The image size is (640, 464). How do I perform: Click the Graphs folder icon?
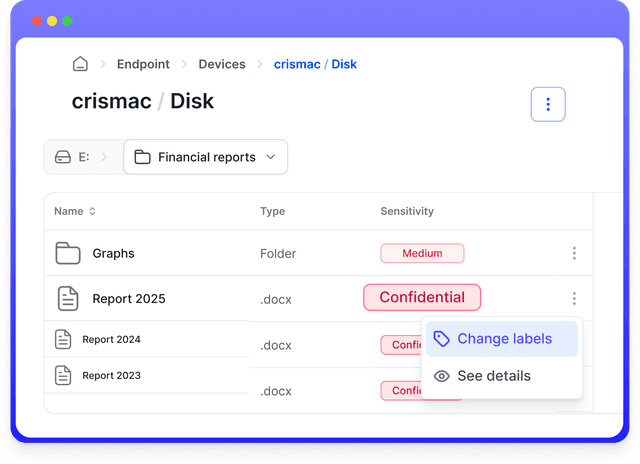pos(68,254)
